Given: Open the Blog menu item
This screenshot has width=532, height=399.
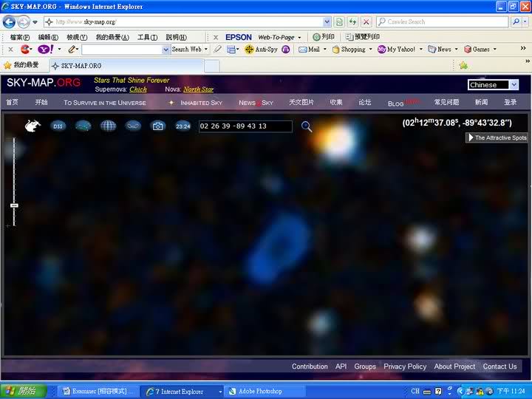Looking at the screenshot, I should pyautogui.click(x=396, y=103).
